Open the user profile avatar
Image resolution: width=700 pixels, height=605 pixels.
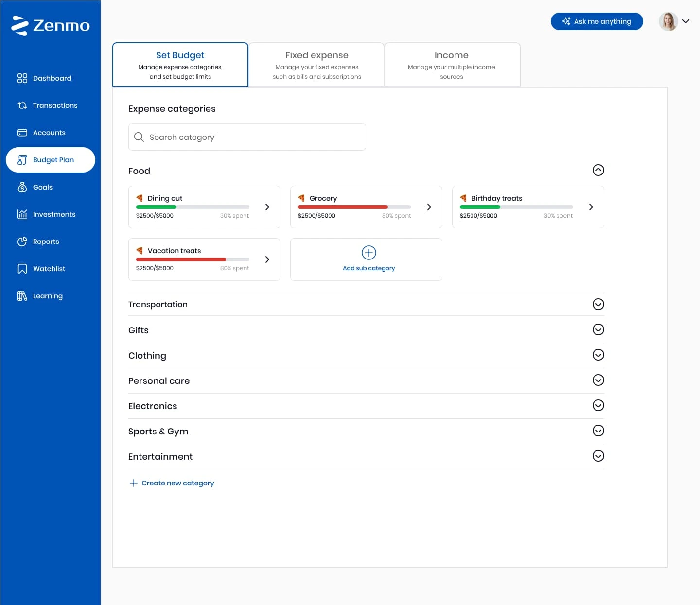668,21
